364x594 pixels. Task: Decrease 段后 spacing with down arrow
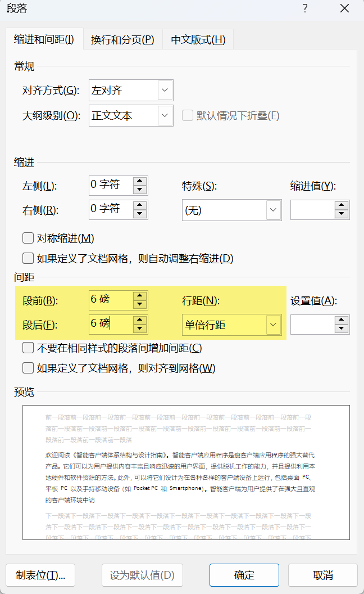[x=140, y=328]
